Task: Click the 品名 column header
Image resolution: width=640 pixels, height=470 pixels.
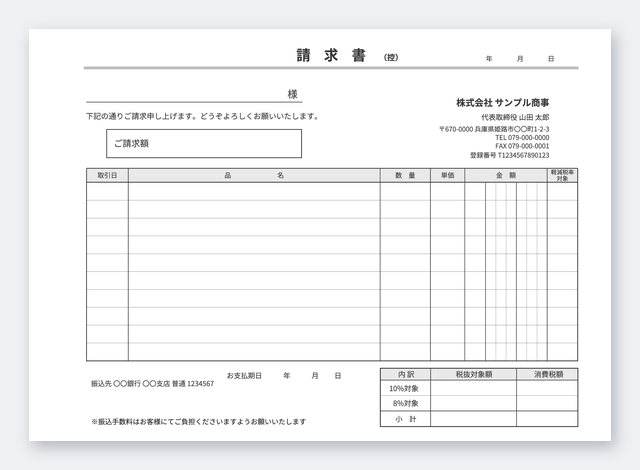Action: tap(254, 175)
